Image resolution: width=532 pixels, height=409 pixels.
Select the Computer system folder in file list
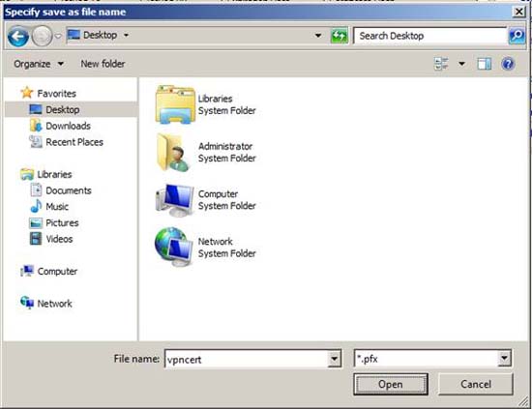point(206,200)
